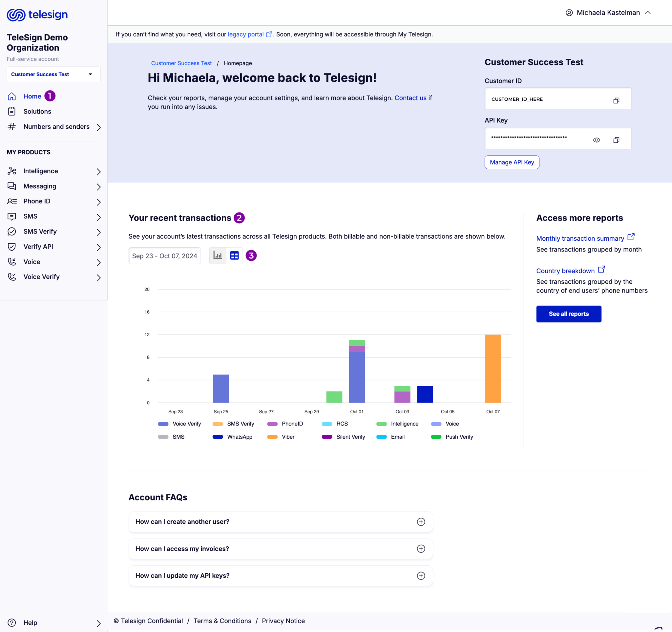672x632 pixels.
Task: Expand 'How can I create another user?'
Action: pyautogui.click(x=421, y=522)
